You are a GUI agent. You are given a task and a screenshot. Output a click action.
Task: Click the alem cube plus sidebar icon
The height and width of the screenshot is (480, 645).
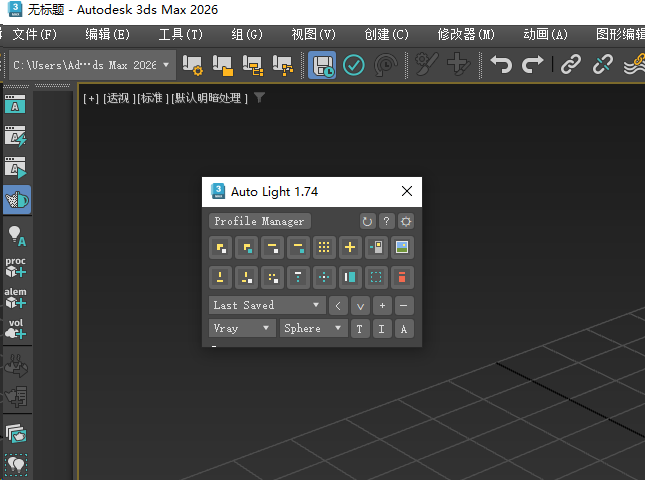point(16,298)
